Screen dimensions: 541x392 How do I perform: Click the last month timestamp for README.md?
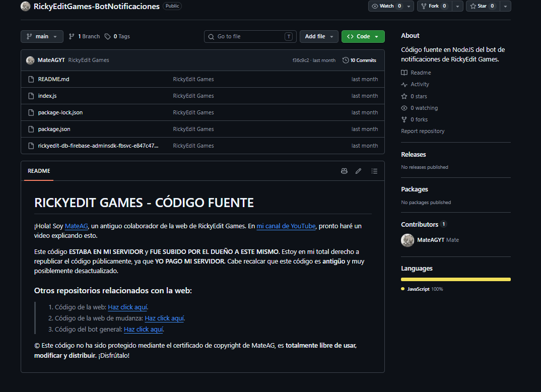(365, 80)
